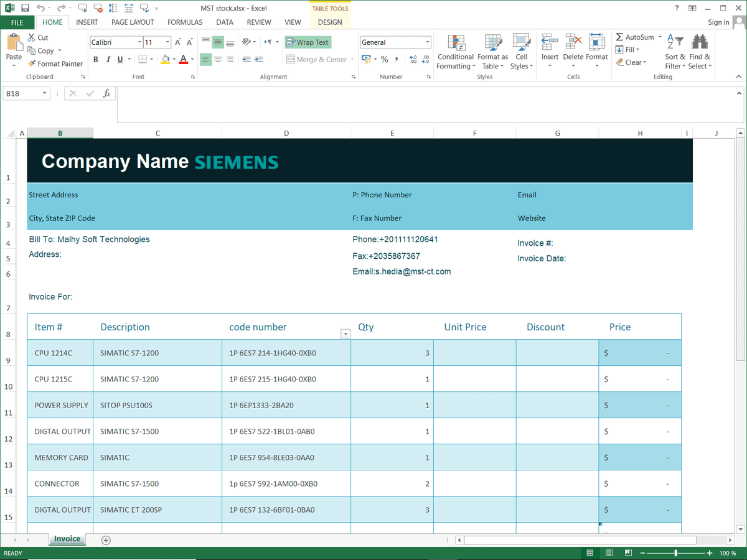Switch to the PAGE LAYOUT ribbon tab
Viewport: 747px width, 560px height.
[x=133, y=22]
